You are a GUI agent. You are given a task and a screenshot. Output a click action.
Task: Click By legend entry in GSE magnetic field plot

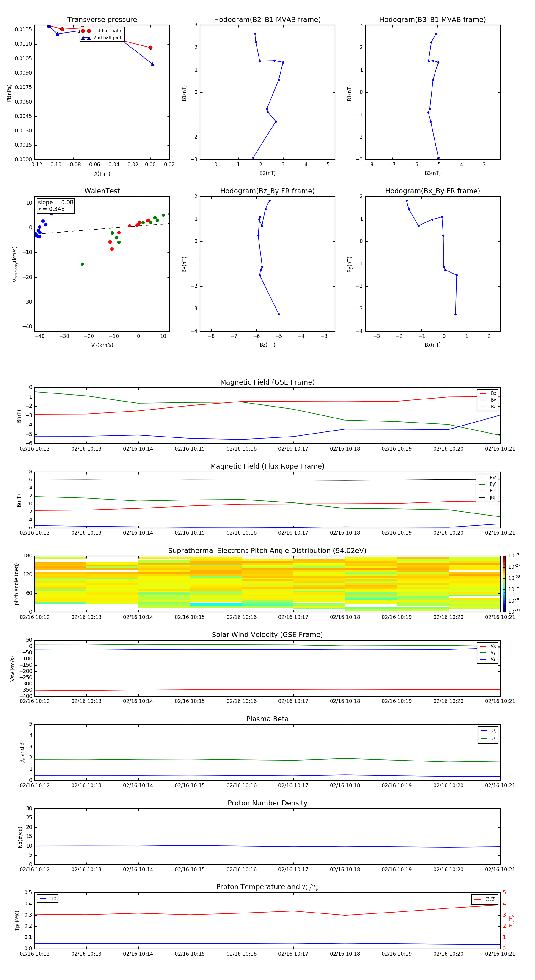(488, 400)
